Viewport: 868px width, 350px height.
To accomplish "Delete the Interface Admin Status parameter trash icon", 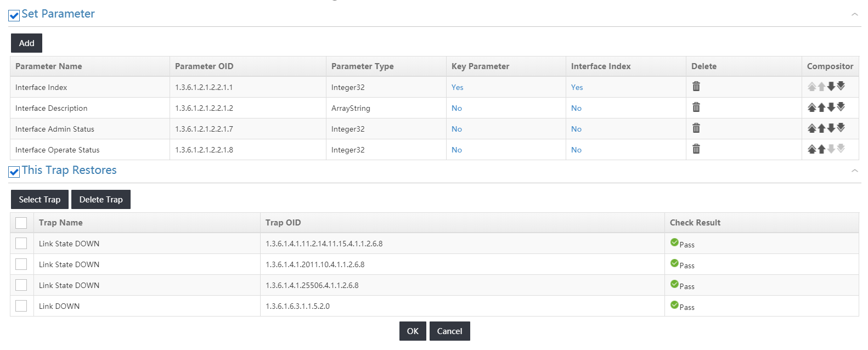I will click(x=696, y=128).
